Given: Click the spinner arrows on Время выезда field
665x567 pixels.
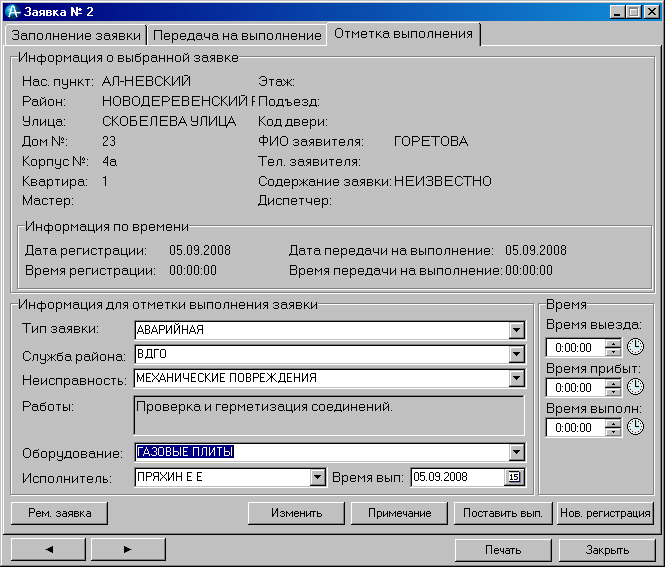Looking at the screenshot, I should [613, 348].
